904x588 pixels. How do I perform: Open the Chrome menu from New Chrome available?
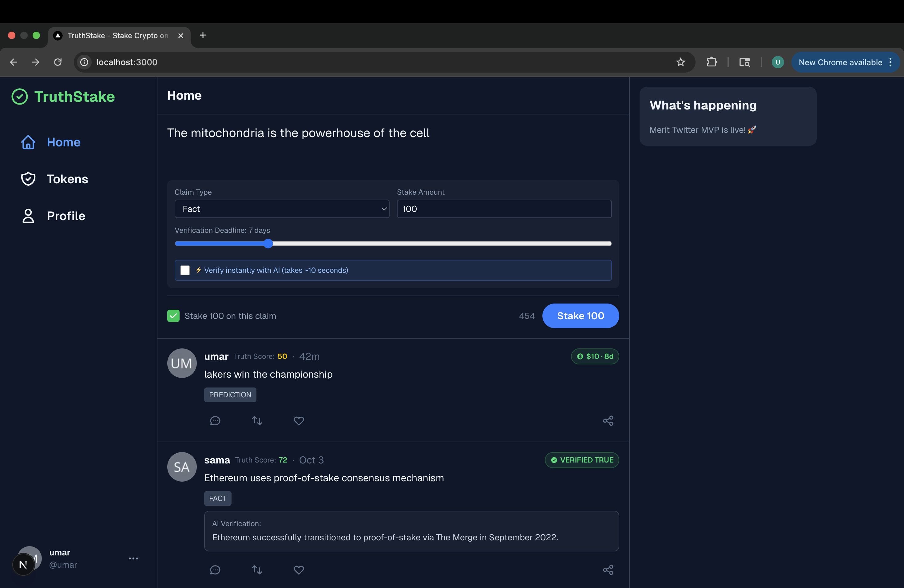pos(846,62)
